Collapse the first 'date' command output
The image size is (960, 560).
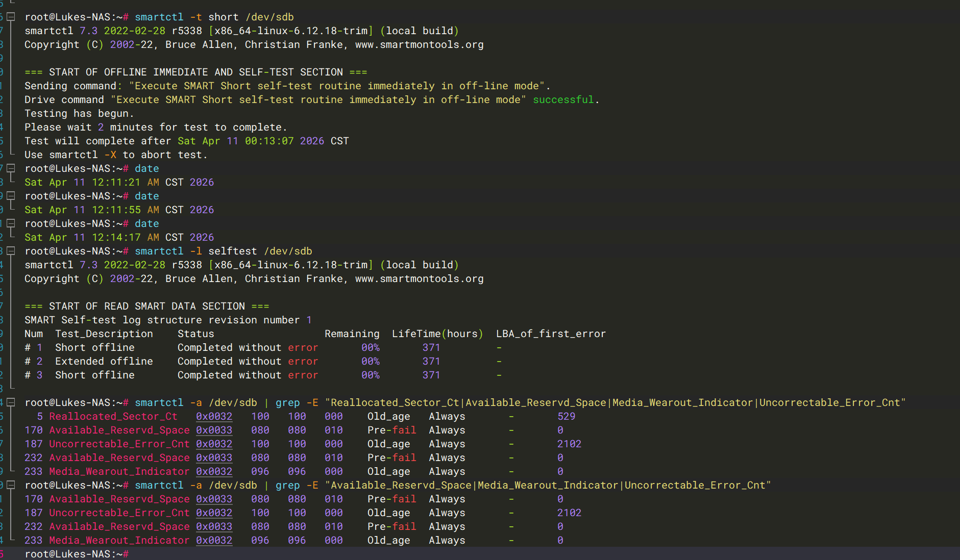(x=11, y=168)
